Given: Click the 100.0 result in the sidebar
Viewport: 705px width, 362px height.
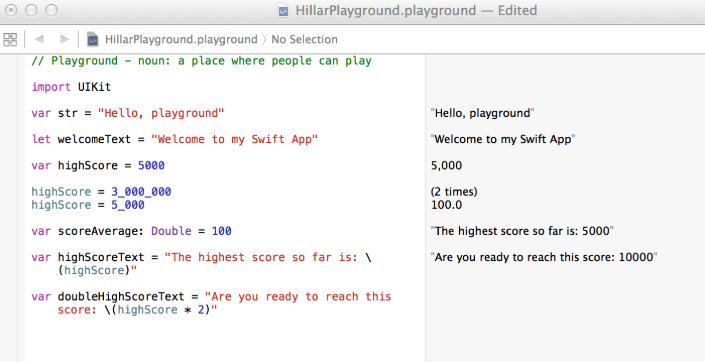Looking at the screenshot, I should click(446, 206).
